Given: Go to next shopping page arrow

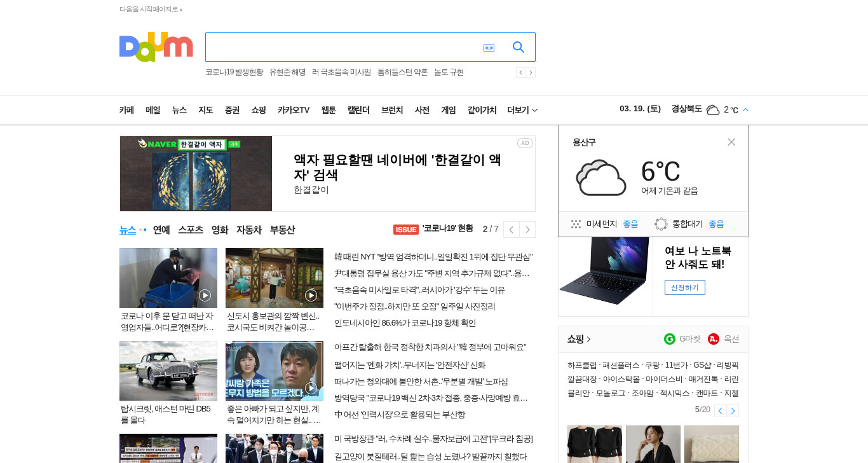Looking at the screenshot, I should (733, 411).
